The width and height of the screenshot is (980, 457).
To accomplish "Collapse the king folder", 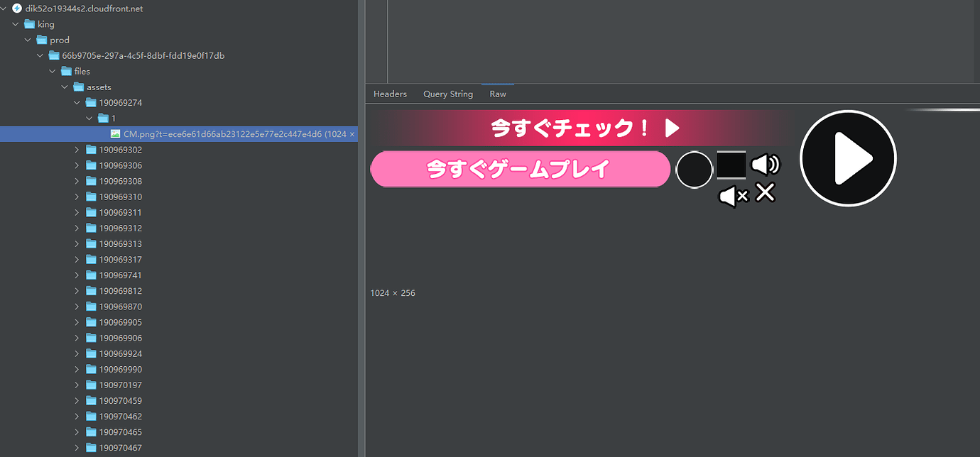I will [x=16, y=23].
